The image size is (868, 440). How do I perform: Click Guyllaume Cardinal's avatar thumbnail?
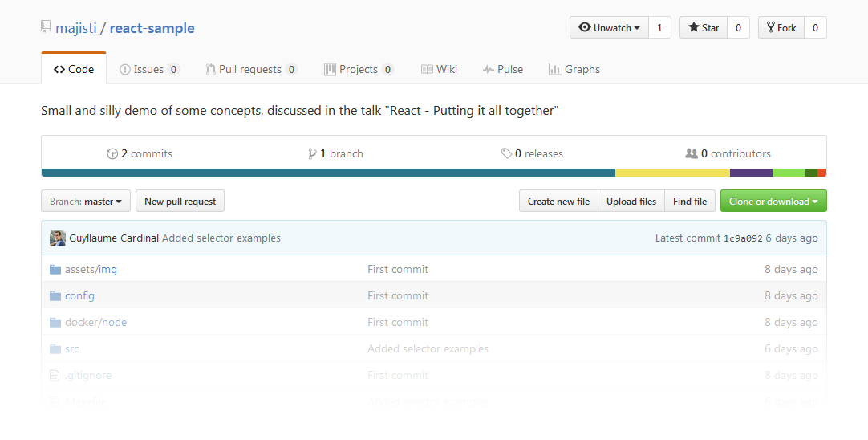click(x=58, y=238)
